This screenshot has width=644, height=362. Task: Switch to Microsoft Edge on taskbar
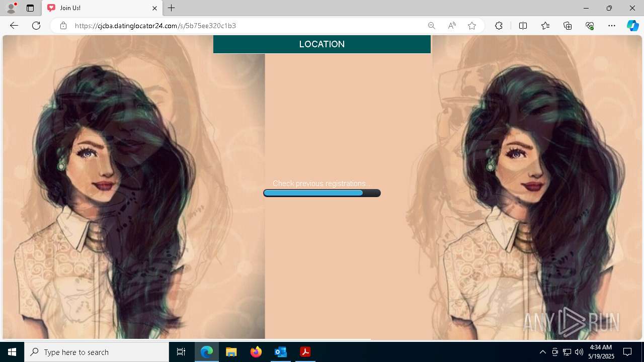207,352
